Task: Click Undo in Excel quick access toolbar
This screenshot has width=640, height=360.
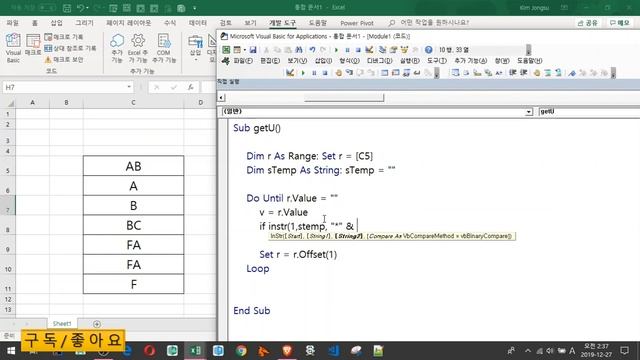Action: [x=80, y=8]
